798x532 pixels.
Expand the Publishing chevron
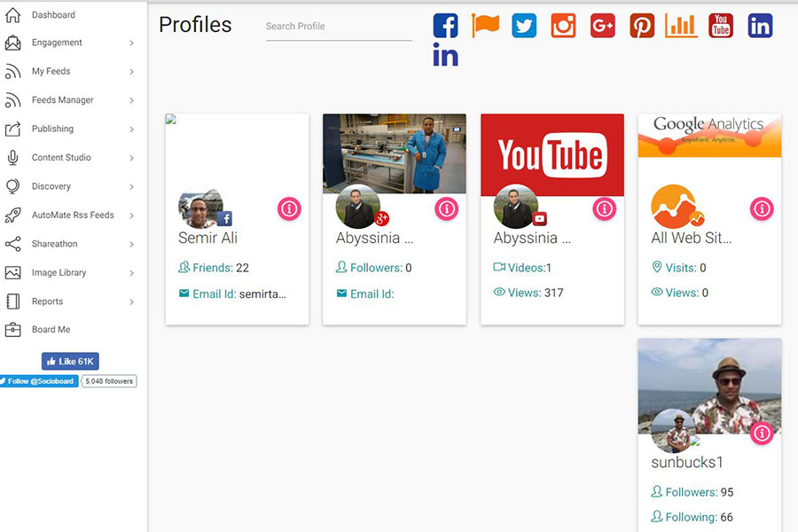click(132, 129)
